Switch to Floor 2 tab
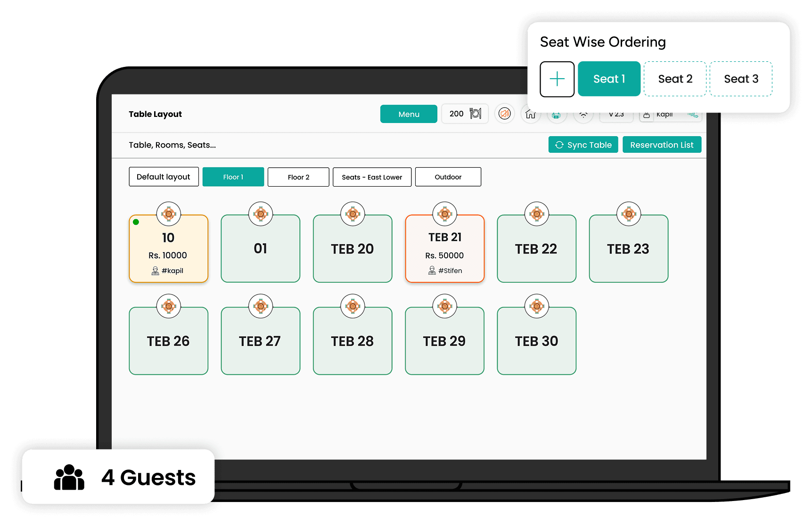Viewport: 812px width, 526px height. click(298, 177)
